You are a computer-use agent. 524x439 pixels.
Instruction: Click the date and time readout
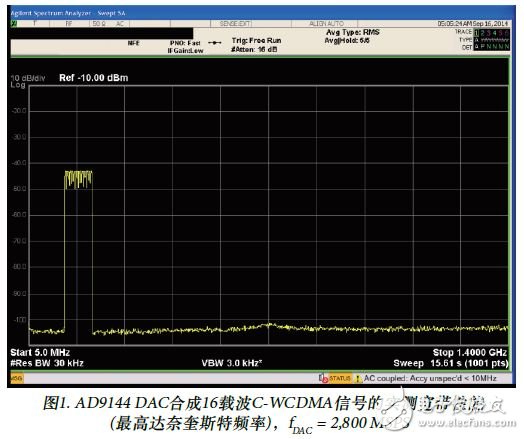pyautogui.click(x=473, y=23)
